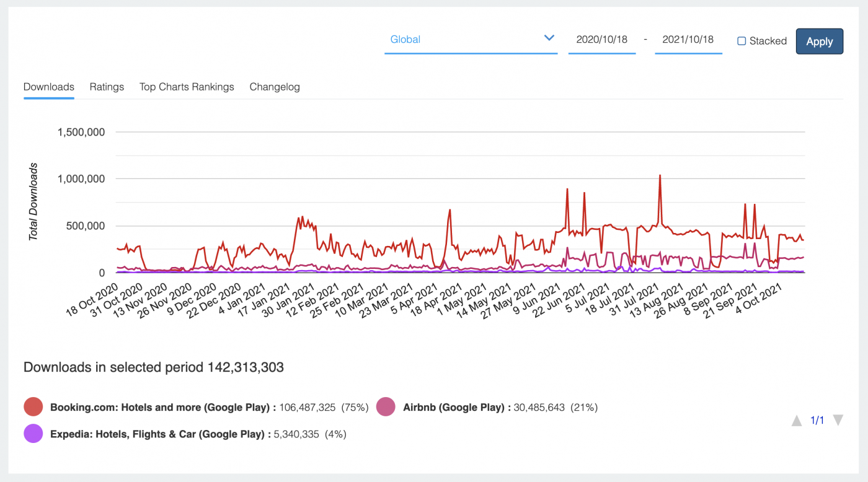Toggle Booking.com: Hotels and more legend label
Viewport: 868px width, 482px height.
162,408
